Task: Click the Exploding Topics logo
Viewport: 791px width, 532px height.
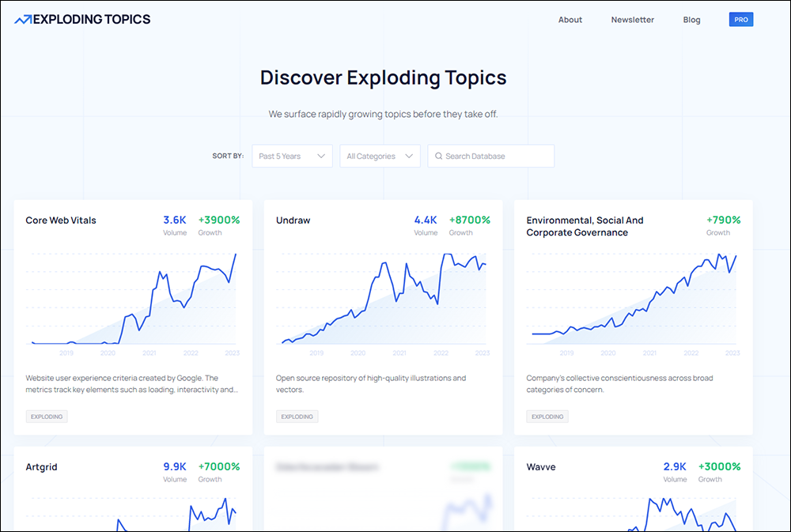Action: (82, 20)
